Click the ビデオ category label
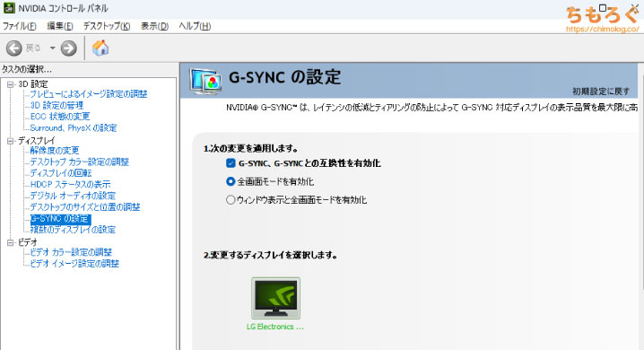 28,242
